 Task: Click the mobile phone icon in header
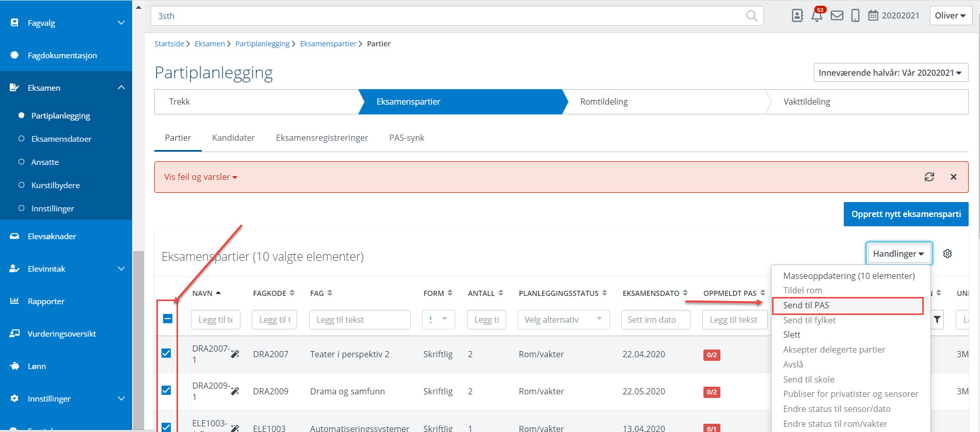855,15
